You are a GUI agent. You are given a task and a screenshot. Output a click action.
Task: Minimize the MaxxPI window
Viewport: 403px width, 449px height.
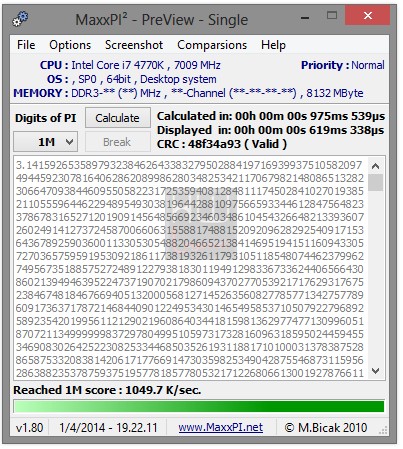[305, 18]
